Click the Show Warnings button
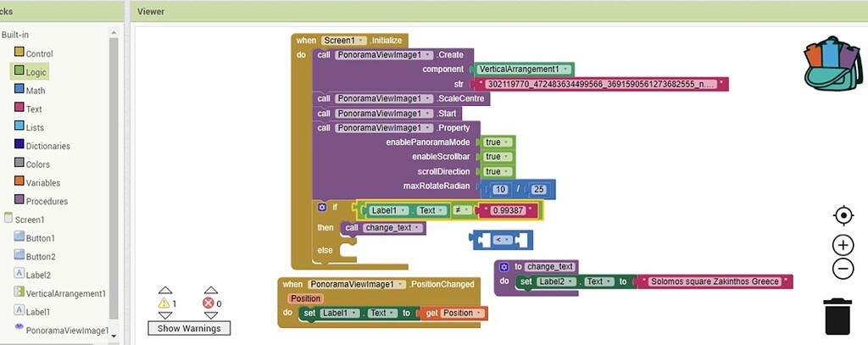Screen dimensions: 868x345 coord(189,328)
